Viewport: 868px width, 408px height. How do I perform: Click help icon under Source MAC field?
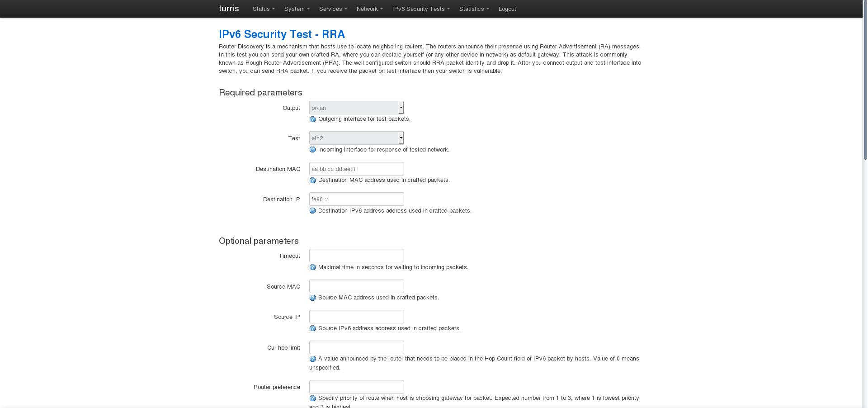(312, 298)
